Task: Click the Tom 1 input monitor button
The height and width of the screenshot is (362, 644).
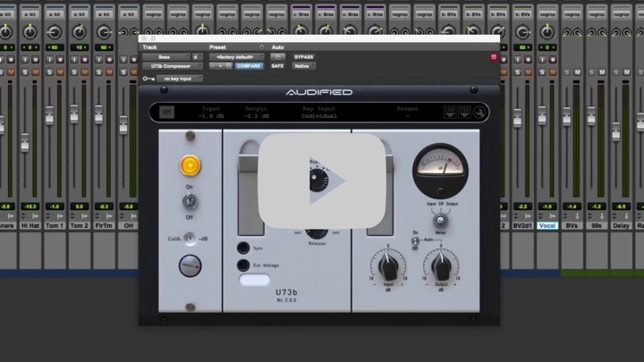Action: [x=50, y=60]
